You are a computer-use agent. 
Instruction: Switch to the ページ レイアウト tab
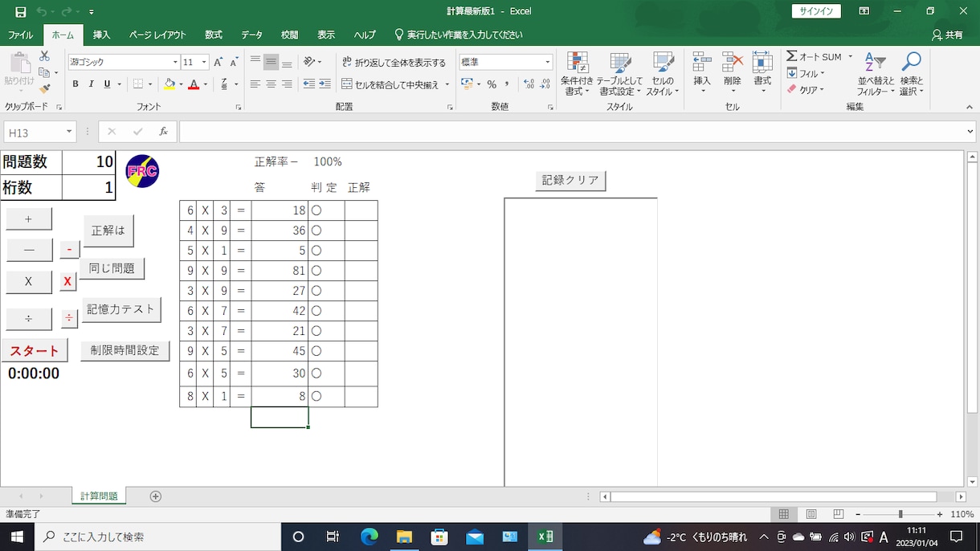pos(157,35)
